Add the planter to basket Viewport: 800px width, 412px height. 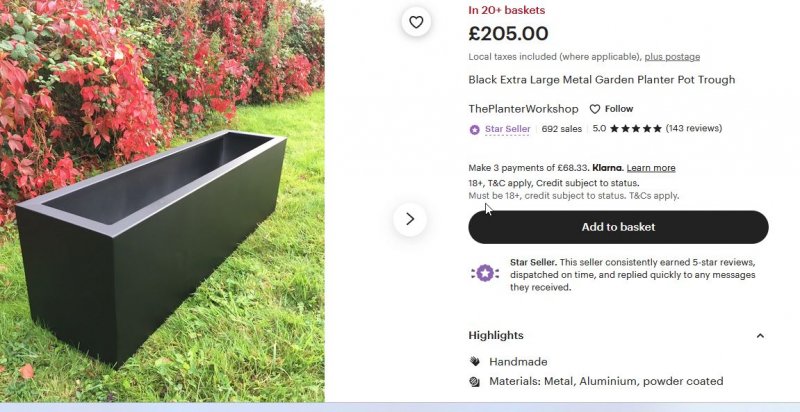click(x=618, y=227)
